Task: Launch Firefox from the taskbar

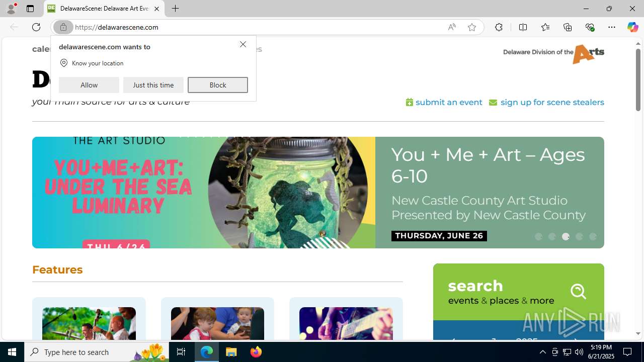Action: pyautogui.click(x=256, y=352)
